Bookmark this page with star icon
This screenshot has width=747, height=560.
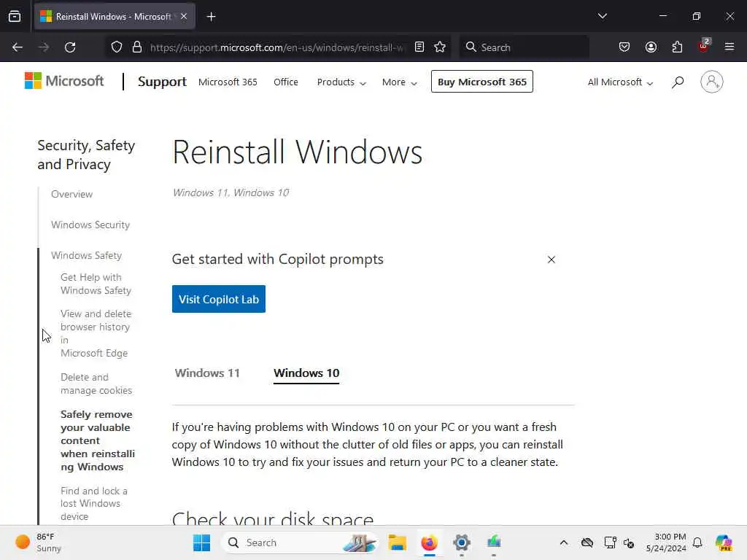pyautogui.click(x=440, y=47)
